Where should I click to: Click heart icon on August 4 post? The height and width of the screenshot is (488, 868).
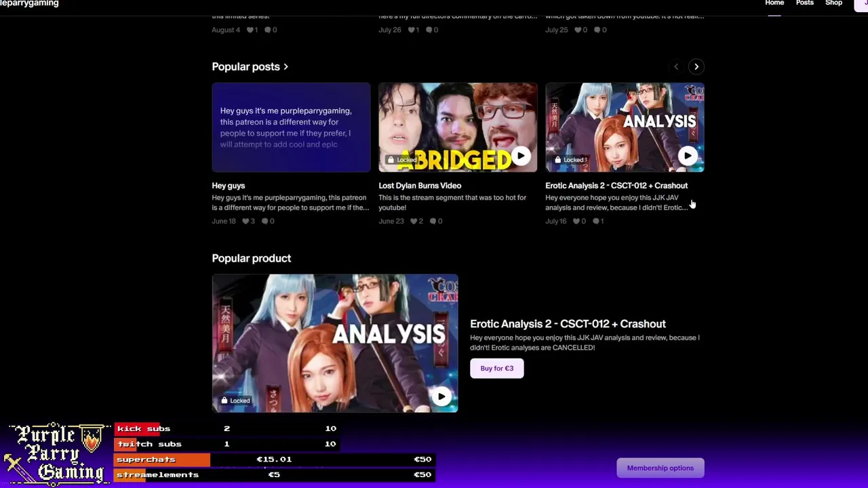tap(250, 30)
